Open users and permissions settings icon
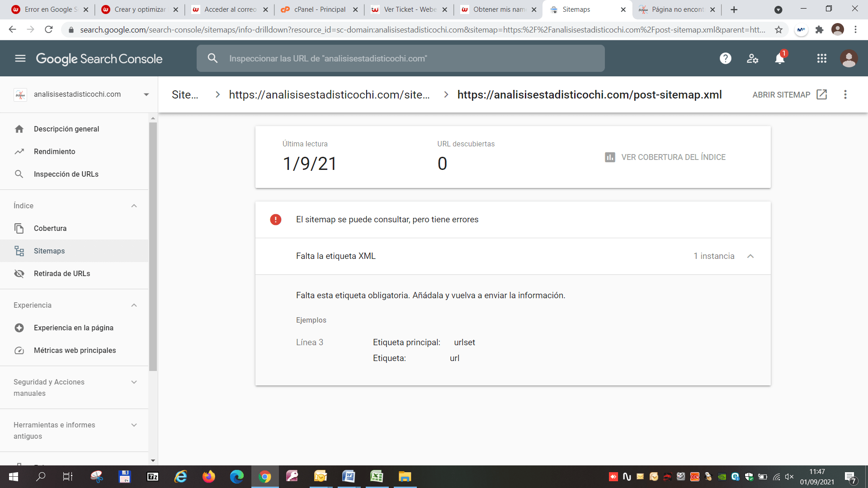The image size is (868, 488). (x=753, y=58)
